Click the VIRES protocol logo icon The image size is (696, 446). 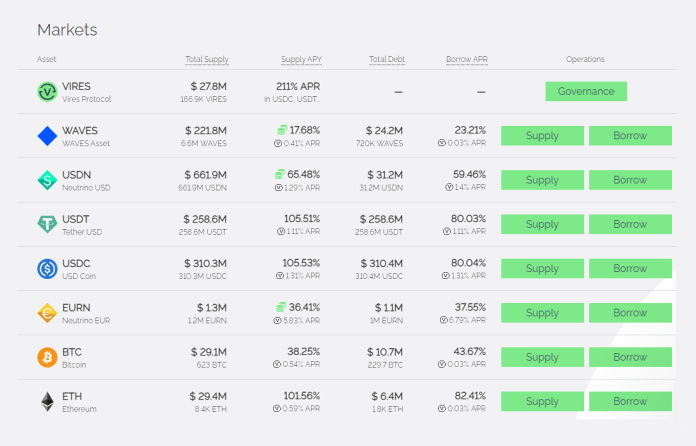click(47, 92)
